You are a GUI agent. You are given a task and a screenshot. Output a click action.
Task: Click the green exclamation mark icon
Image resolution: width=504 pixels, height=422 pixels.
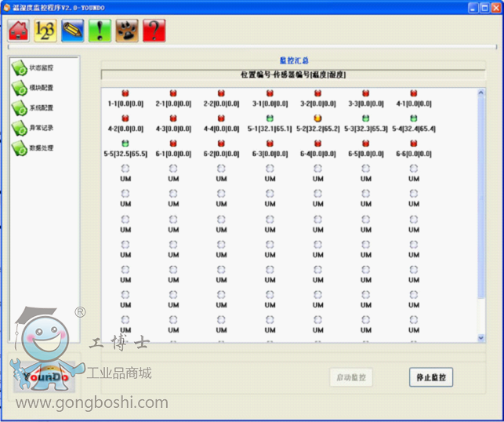100,31
